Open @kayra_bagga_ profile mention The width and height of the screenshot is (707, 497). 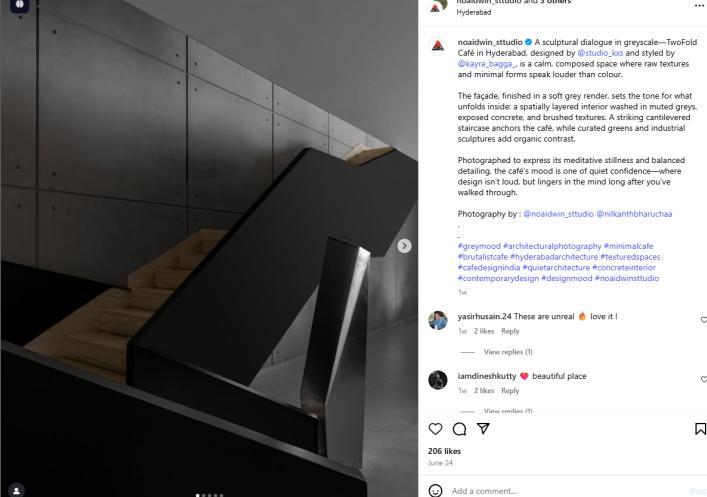[x=487, y=64]
